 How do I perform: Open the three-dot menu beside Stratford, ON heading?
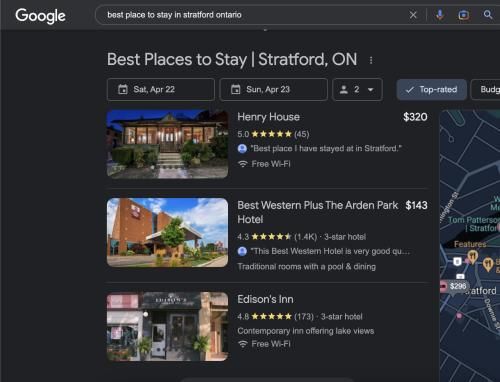click(x=371, y=60)
